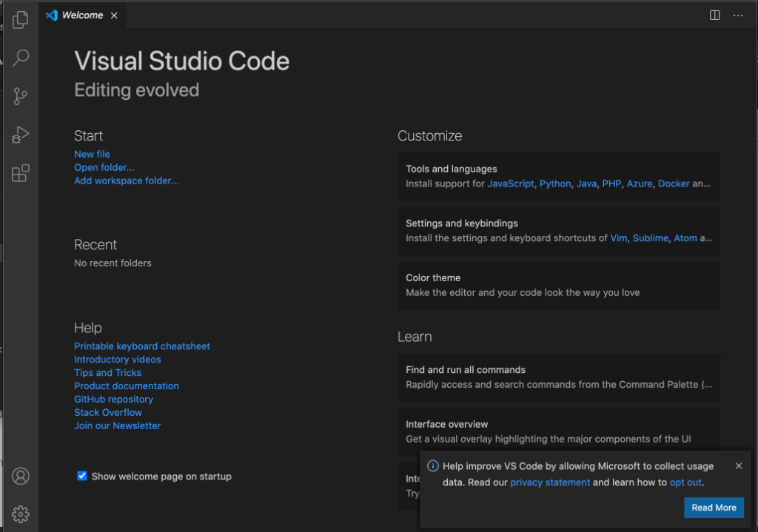Screen dimensions: 758x532
Task: Uncheck Show welcome page on startup
Action: click(82, 476)
